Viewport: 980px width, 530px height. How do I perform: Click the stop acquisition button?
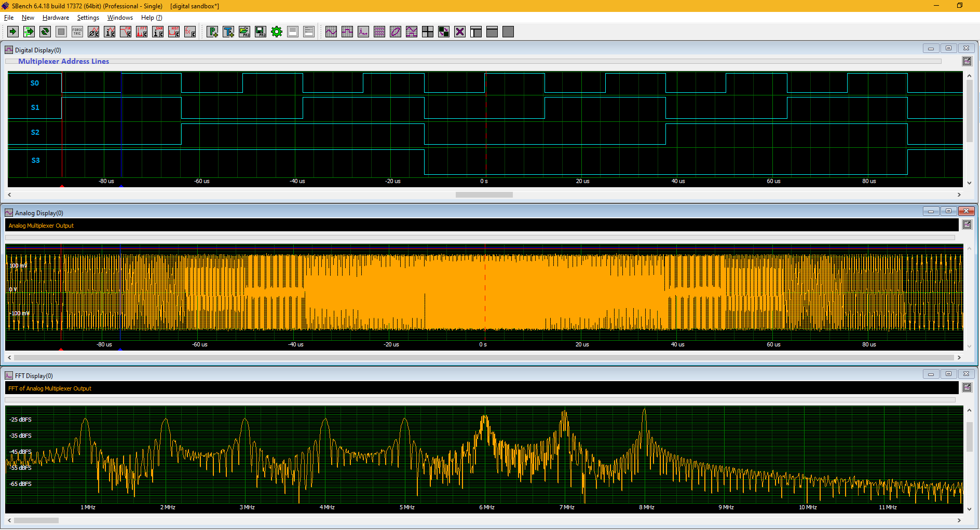pyautogui.click(x=61, y=32)
